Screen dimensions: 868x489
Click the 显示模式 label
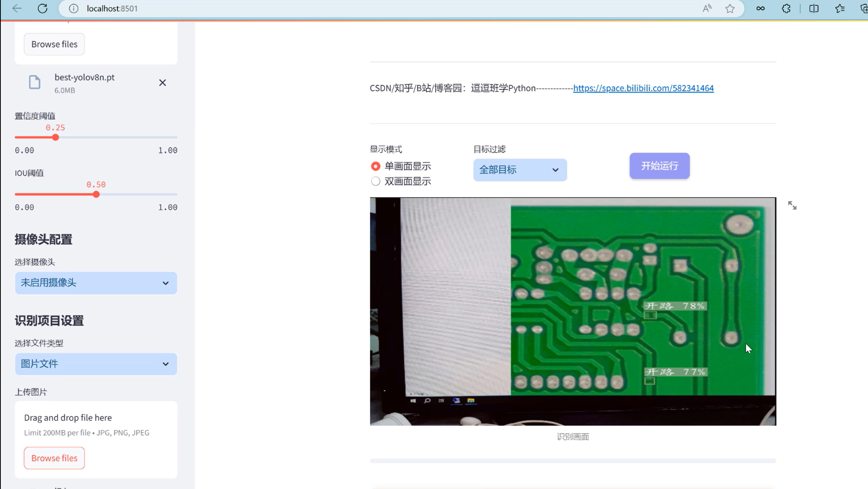(x=386, y=149)
